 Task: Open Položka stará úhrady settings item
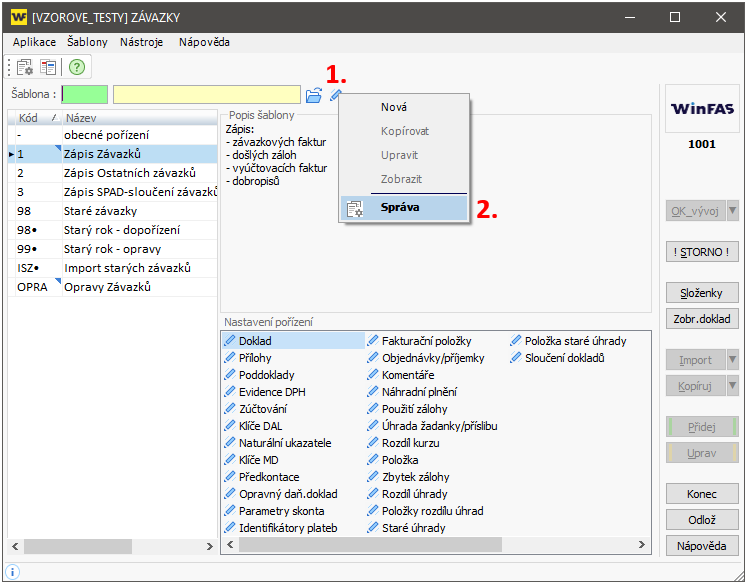point(568,341)
